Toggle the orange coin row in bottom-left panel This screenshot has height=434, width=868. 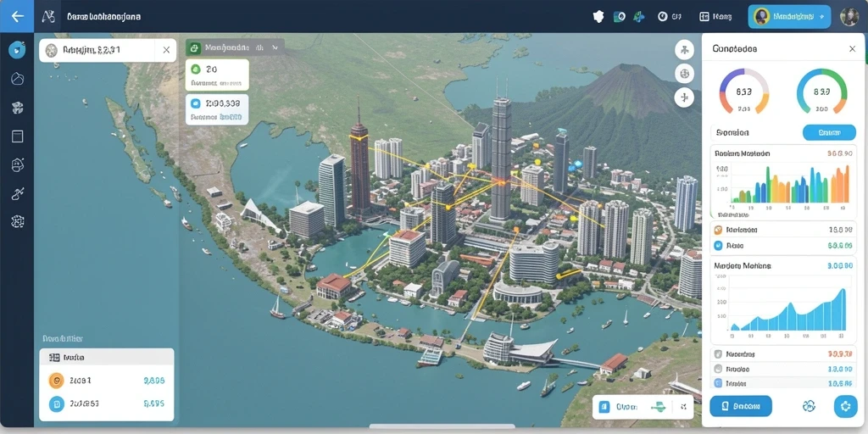pos(106,381)
